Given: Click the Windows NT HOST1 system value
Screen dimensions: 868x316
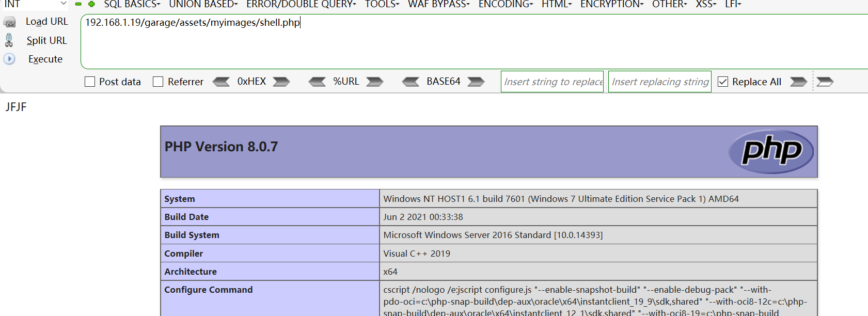Looking at the screenshot, I should [561, 199].
